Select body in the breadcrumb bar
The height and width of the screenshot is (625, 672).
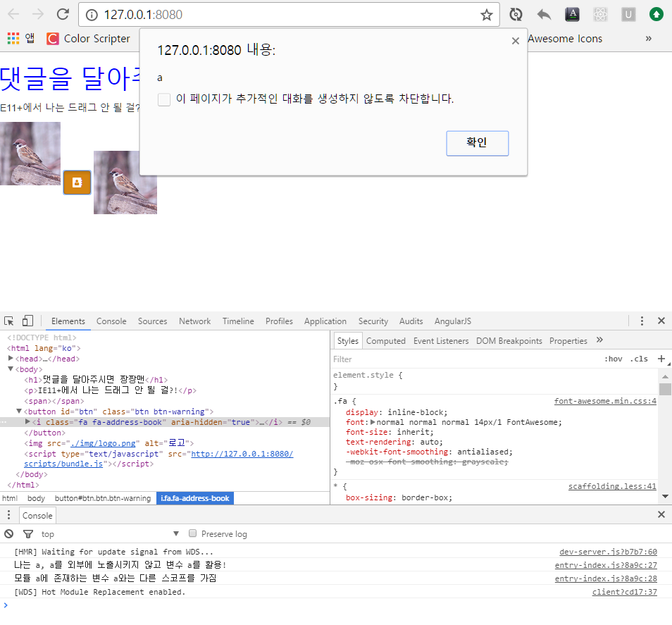(x=36, y=498)
